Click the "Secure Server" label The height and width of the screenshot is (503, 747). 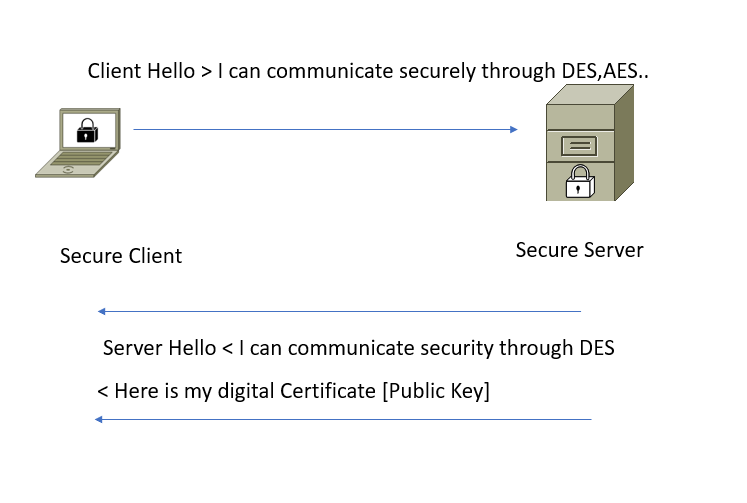(579, 250)
